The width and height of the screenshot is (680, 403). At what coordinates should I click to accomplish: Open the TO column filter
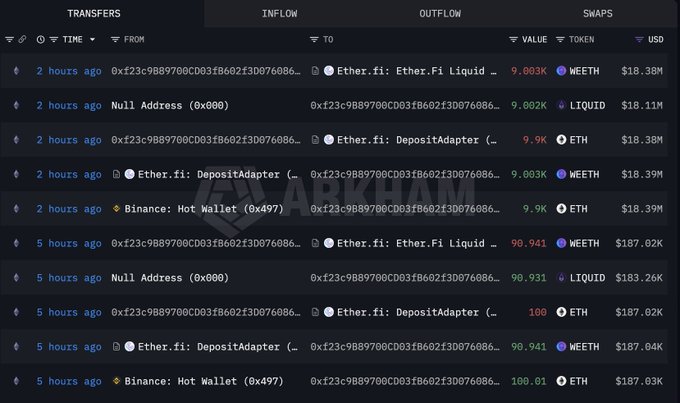click(314, 39)
